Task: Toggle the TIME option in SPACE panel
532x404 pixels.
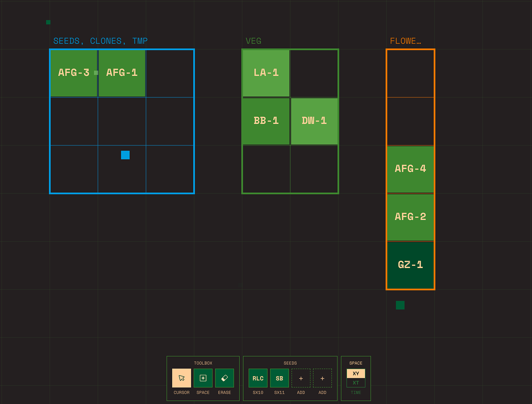Action: coord(356,392)
